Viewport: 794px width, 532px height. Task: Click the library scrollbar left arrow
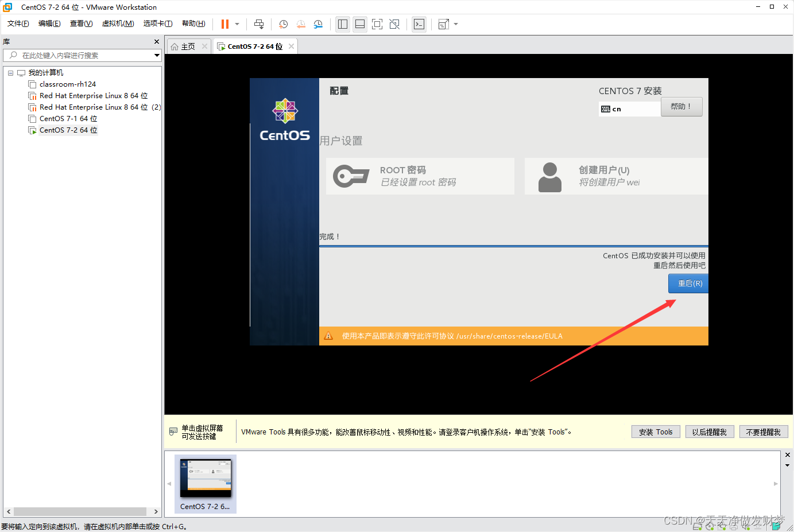[8, 511]
